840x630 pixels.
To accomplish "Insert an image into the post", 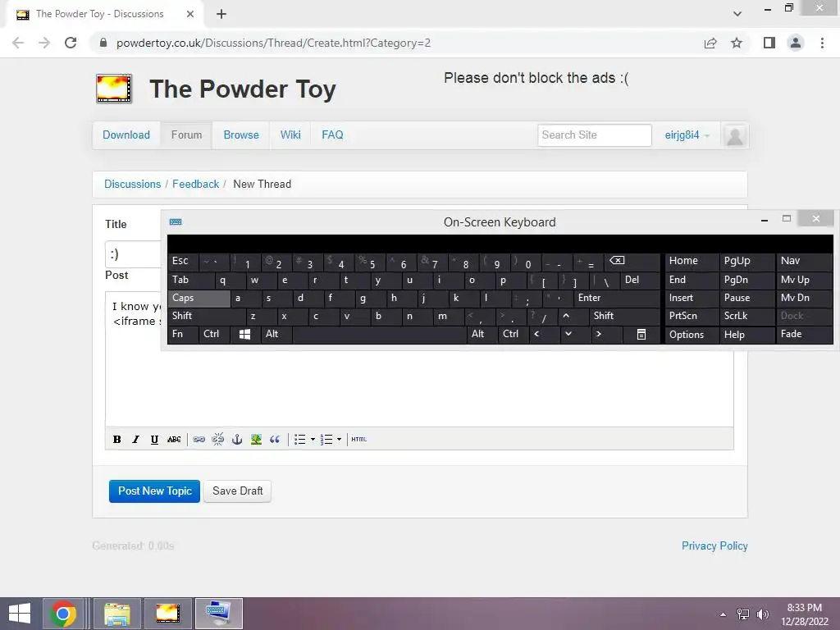I will pos(256,440).
